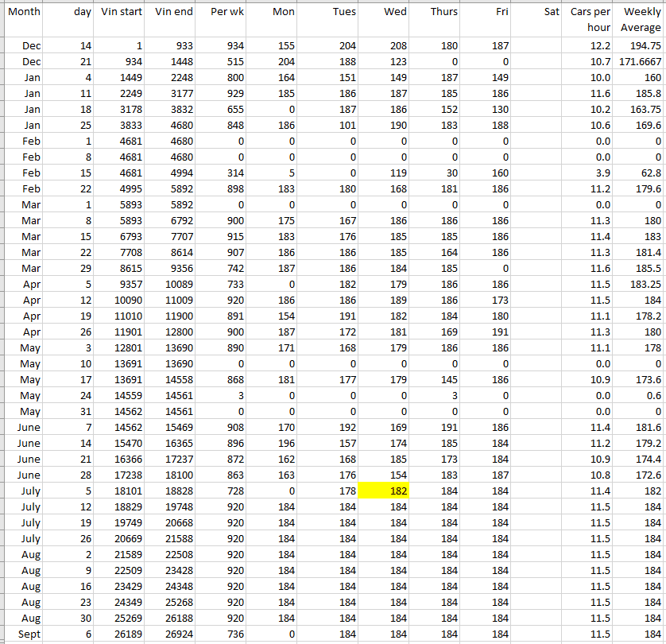Click the 'Vin end' header cell
Screen dimensions: 666x644
173,13
